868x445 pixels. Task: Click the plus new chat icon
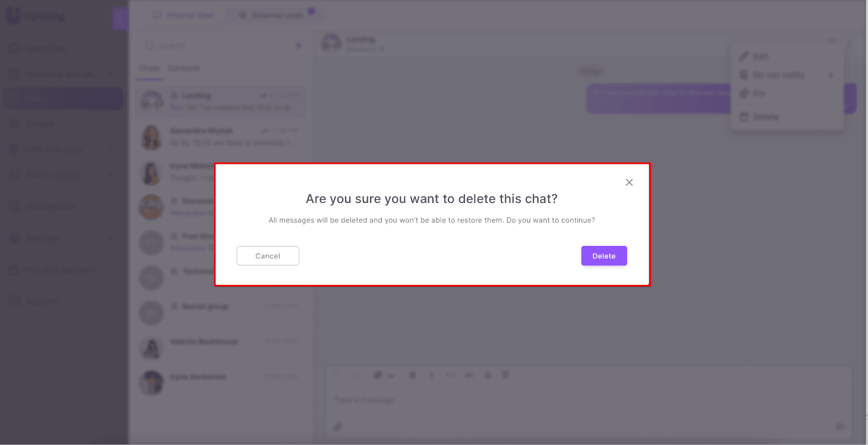[298, 46]
